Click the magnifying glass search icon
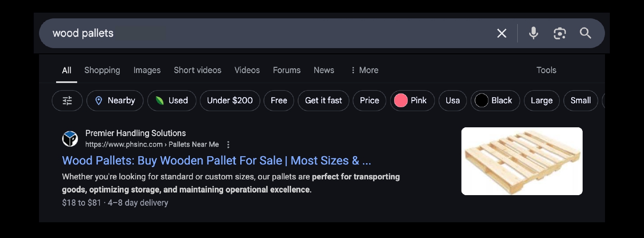This screenshot has height=238, width=644. (x=586, y=33)
